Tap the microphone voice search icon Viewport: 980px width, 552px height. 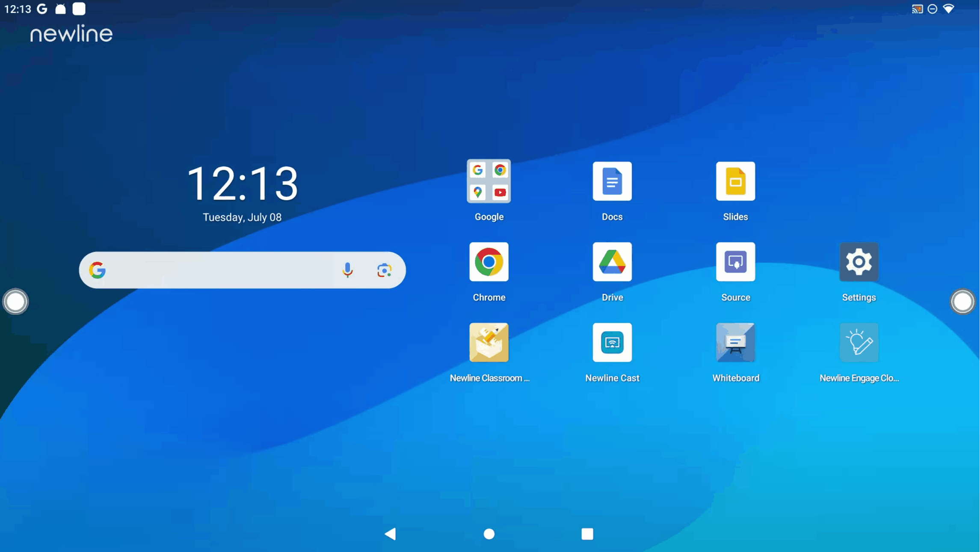(348, 270)
